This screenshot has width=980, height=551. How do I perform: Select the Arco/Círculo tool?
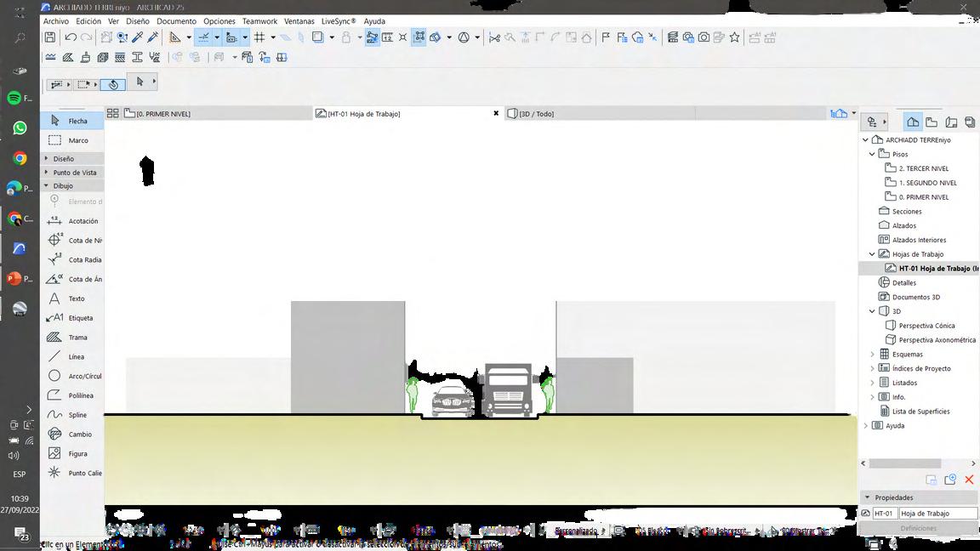click(74, 376)
